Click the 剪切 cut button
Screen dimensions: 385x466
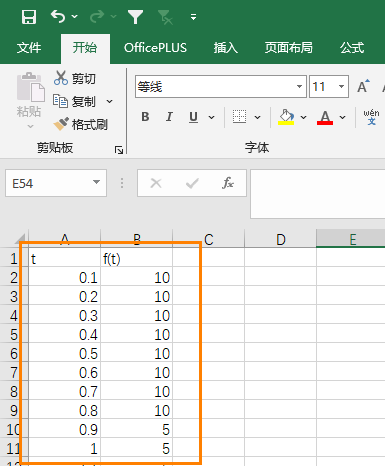[75, 78]
